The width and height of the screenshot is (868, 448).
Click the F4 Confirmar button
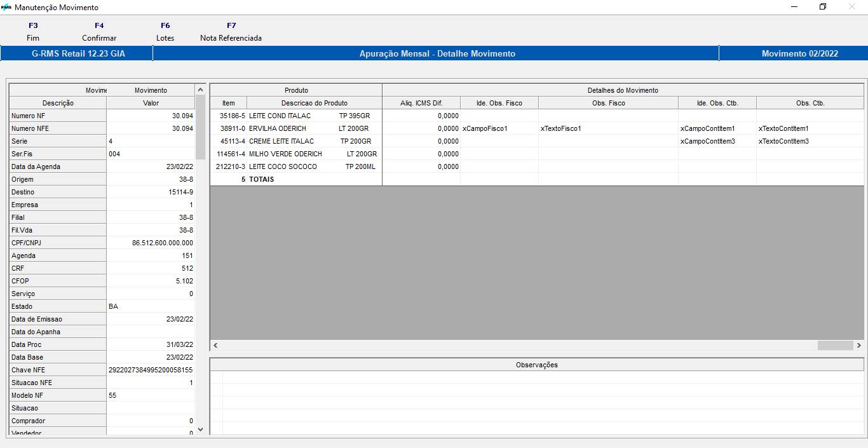tap(99, 32)
